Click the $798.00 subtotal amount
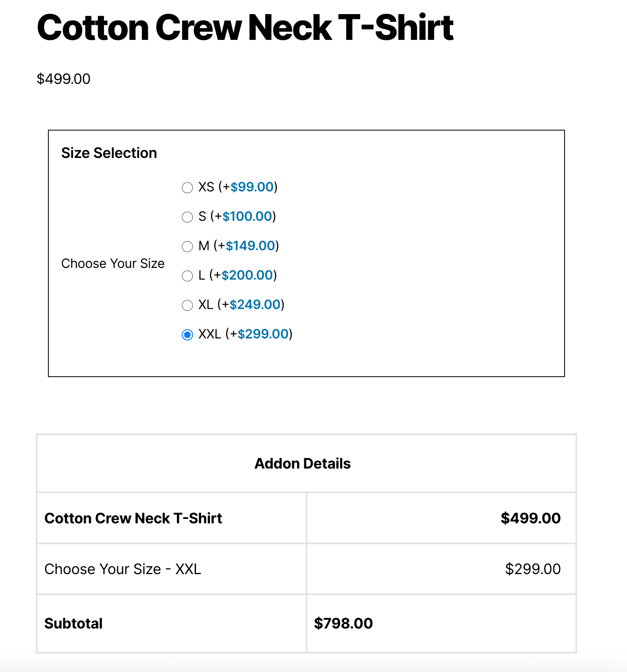627x672 pixels. [x=343, y=624]
